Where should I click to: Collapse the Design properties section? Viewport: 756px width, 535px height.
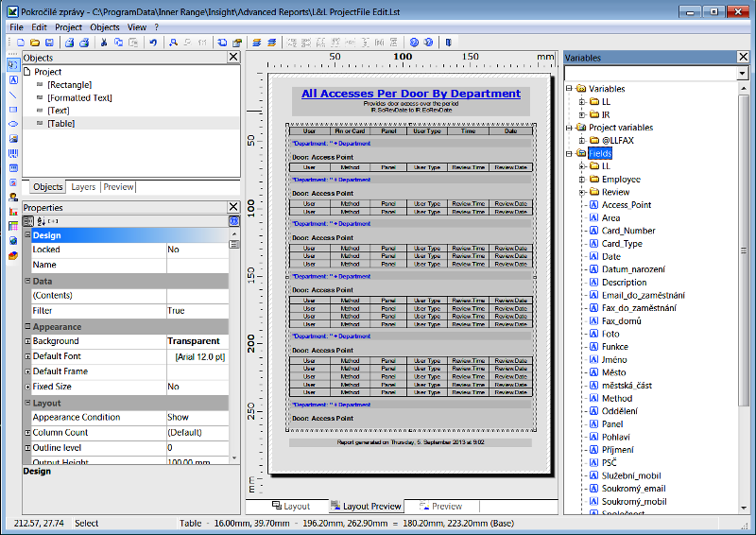(x=27, y=235)
